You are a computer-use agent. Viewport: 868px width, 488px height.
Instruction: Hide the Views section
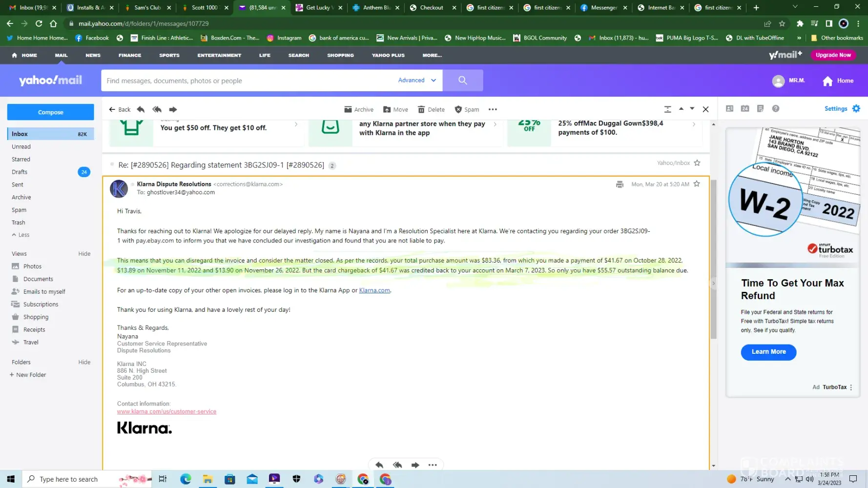[84, 254]
